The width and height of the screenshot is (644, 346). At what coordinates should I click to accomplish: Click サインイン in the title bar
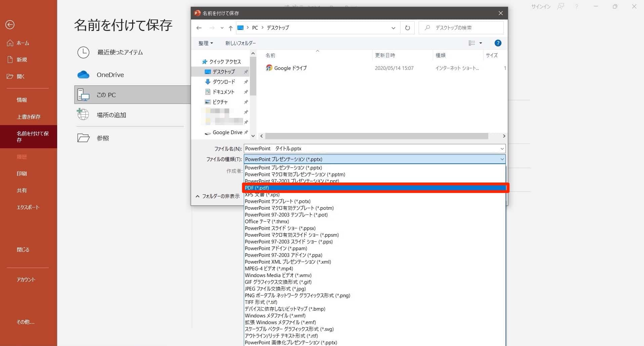540,6
